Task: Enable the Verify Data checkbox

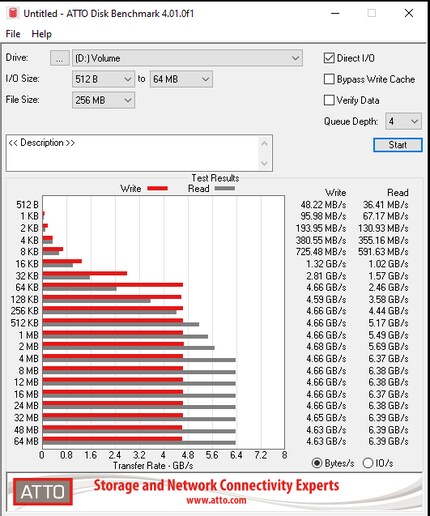Action: coord(329,100)
